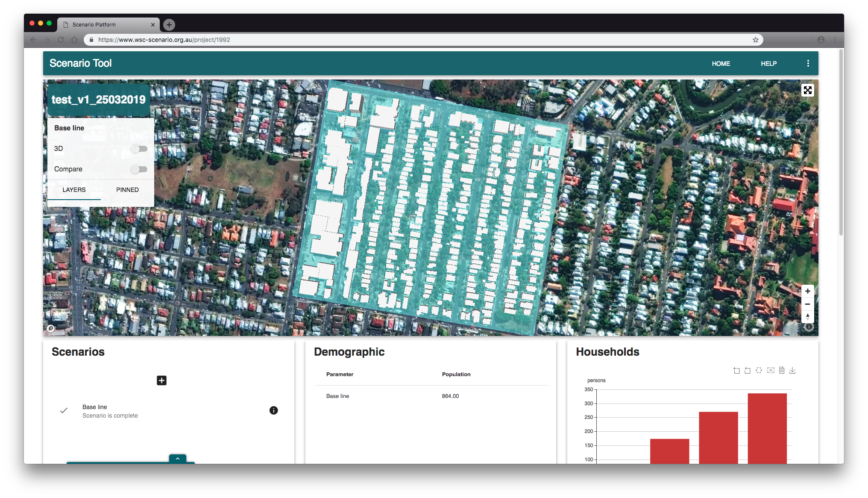Image resolution: width=868 pixels, height=498 pixels.
Task: Click the shortest red Households bar
Action: pyautogui.click(x=669, y=451)
